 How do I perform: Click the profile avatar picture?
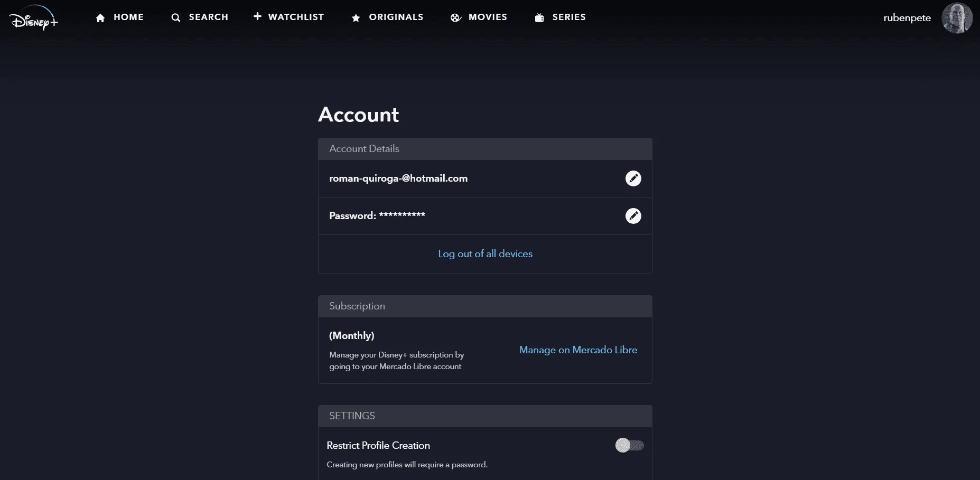coord(957,18)
